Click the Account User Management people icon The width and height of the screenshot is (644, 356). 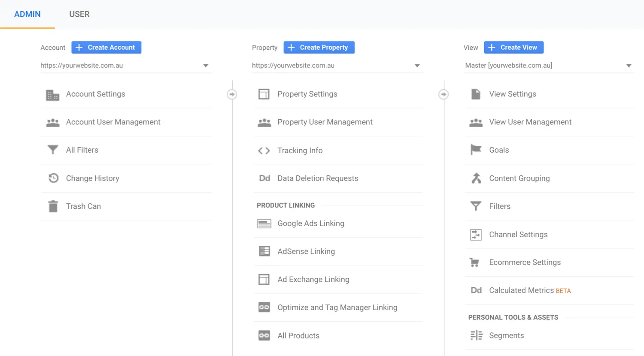(x=53, y=123)
